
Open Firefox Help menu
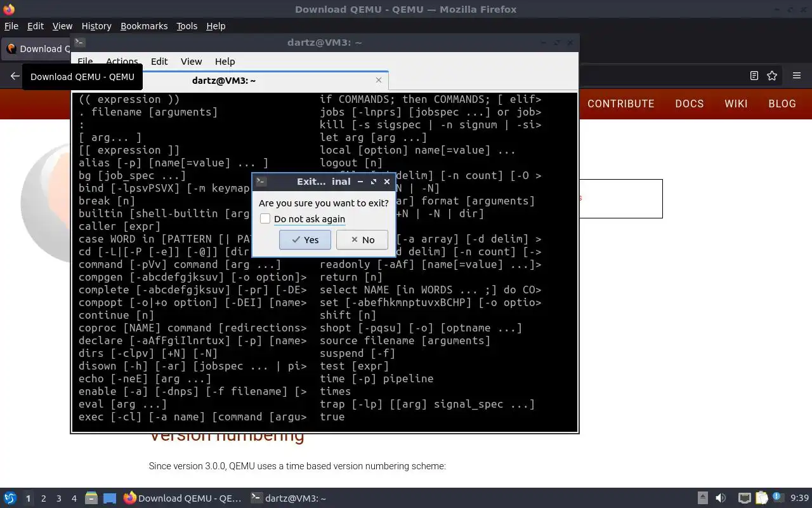[x=216, y=26]
